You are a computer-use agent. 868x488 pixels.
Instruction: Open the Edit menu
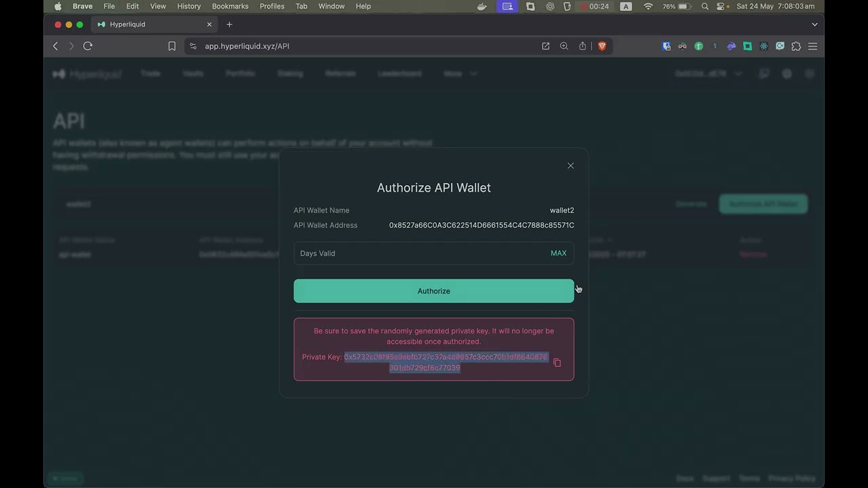[132, 6]
